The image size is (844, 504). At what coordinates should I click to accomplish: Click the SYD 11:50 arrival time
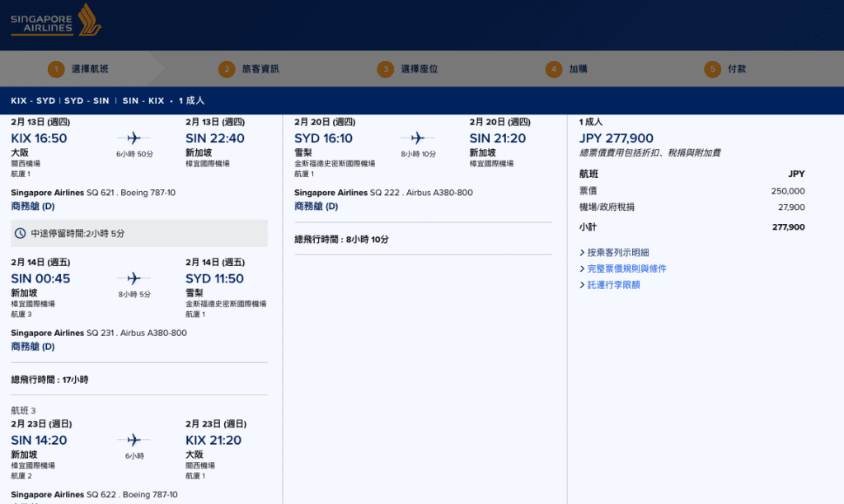214,278
